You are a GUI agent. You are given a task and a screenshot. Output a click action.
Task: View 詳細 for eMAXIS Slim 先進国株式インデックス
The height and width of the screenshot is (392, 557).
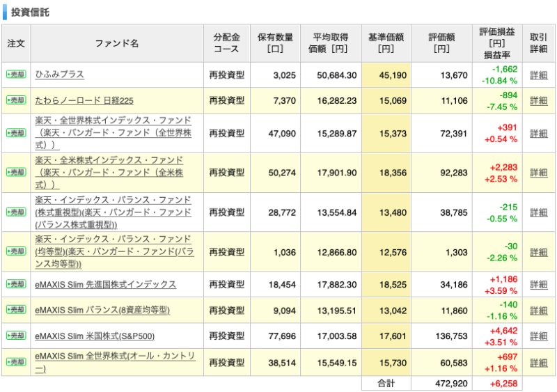coord(538,284)
